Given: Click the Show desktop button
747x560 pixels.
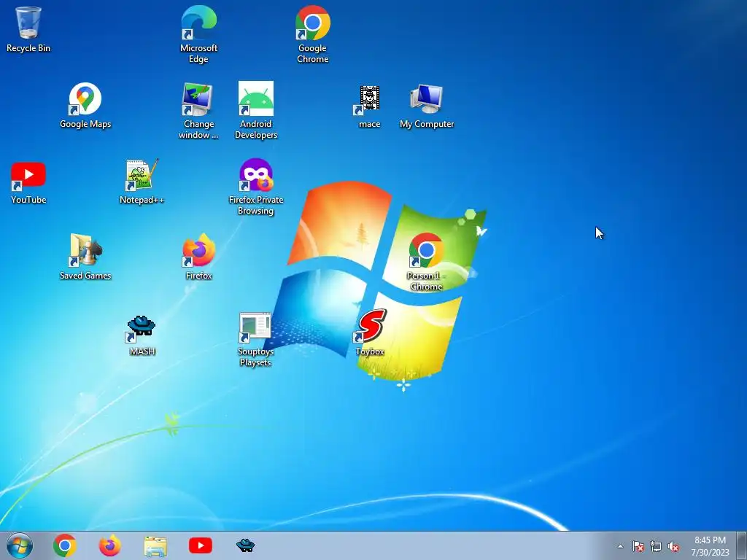Looking at the screenshot, I should [742, 545].
